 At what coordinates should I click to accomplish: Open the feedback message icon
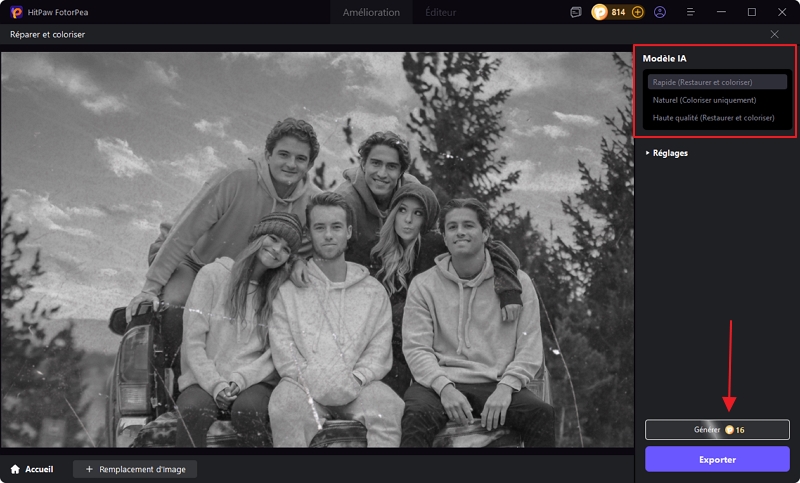[x=575, y=12]
